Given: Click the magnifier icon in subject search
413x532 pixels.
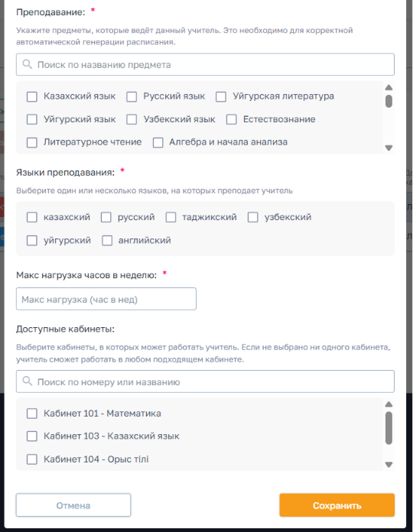Looking at the screenshot, I should (27, 64).
